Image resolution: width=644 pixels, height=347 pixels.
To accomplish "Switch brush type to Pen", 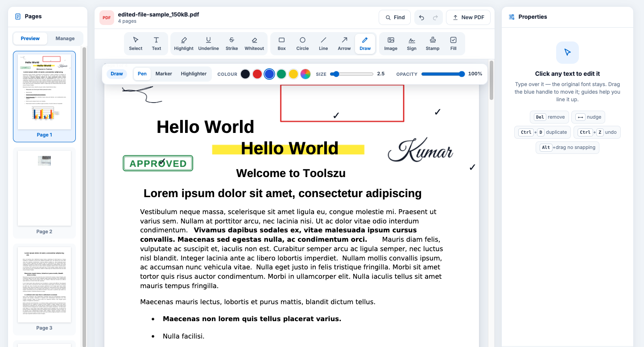I will click(142, 74).
